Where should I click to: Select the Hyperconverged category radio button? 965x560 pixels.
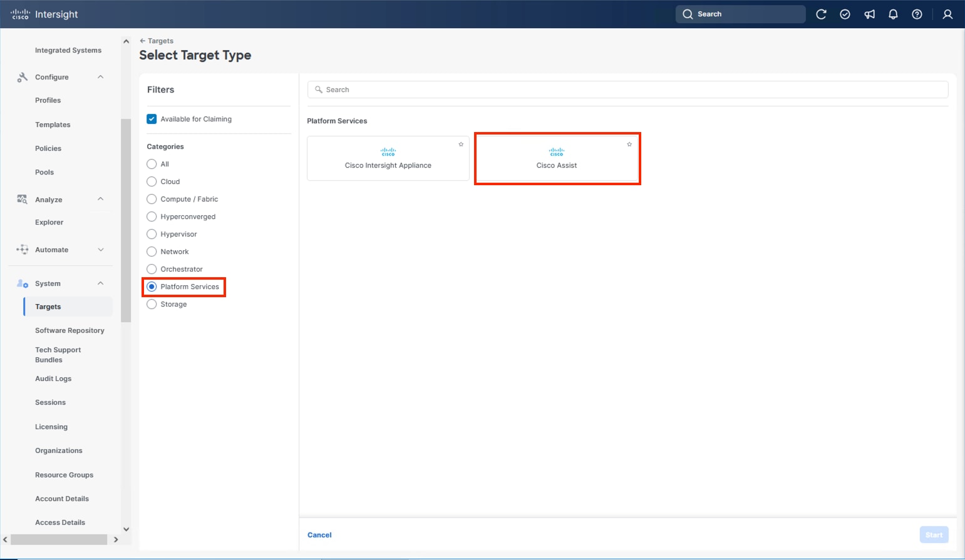(x=152, y=216)
